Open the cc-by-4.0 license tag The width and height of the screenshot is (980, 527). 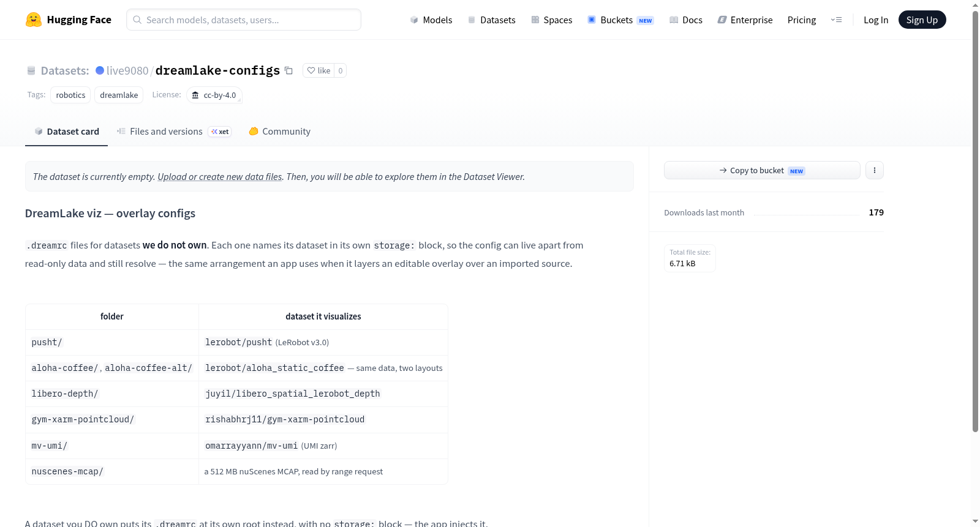pos(214,95)
